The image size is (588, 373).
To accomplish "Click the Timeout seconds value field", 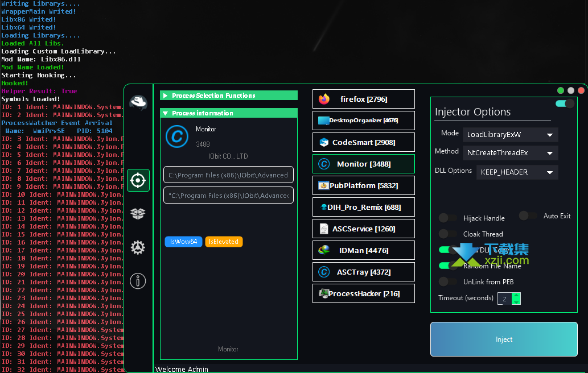I will click(x=505, y=299).
